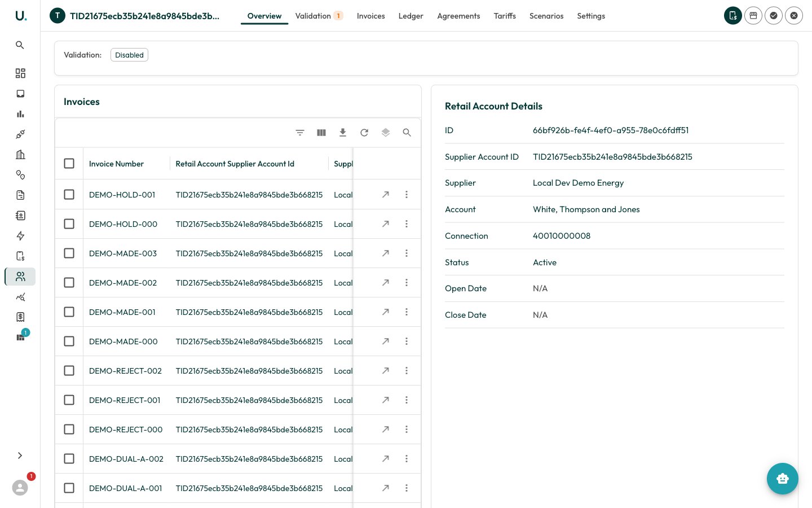Open the dollar receipt icon in sidebar
Image resolution: width=812 pixels, height=508 pixels.
[20, 317]
